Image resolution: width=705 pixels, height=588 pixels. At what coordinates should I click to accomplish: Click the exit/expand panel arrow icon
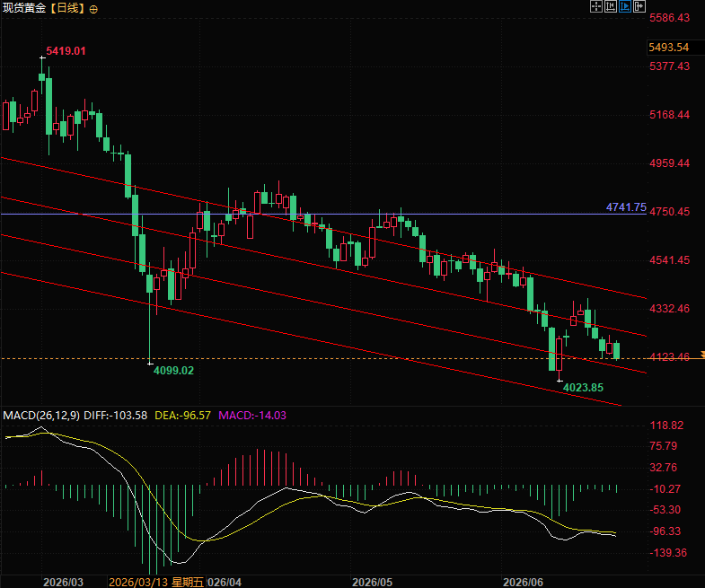click(x=639, y=6)
